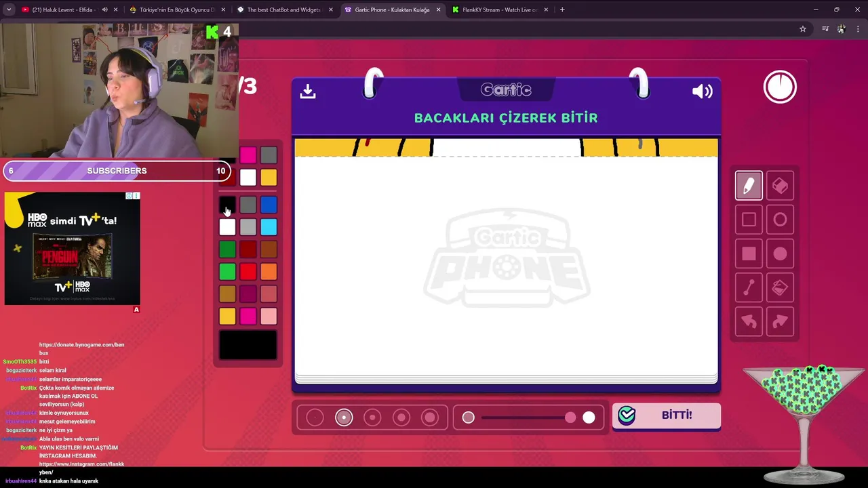Pick the blue color swatch
868x488 pixels.
tap(269, 205)
